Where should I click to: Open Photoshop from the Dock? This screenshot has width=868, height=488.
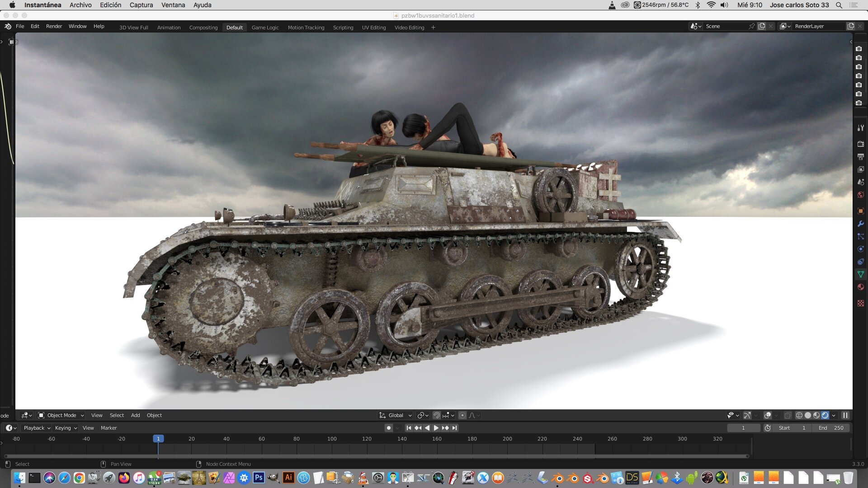[259, 478]
